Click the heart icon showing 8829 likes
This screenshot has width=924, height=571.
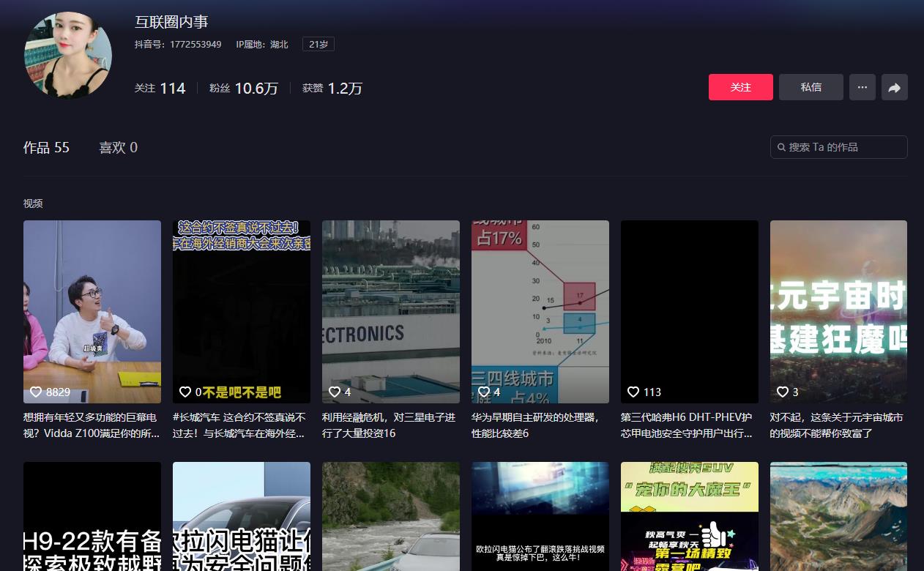tap(36, 392)
